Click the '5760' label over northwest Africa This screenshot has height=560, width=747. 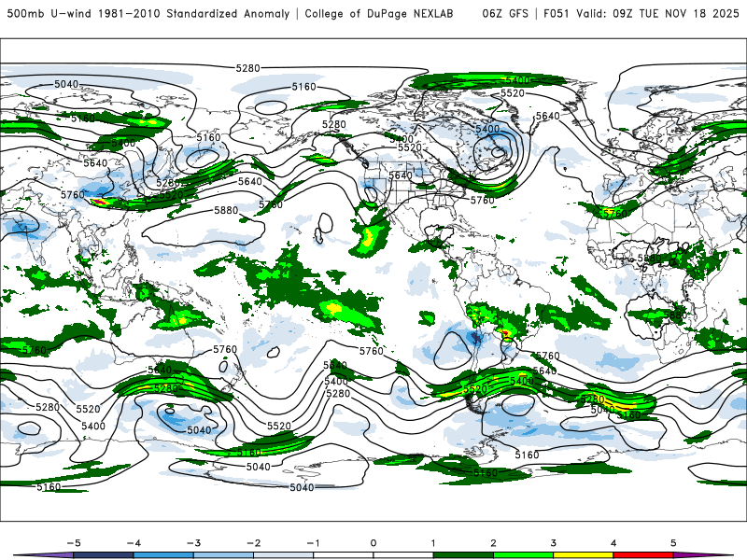(615, 214)
